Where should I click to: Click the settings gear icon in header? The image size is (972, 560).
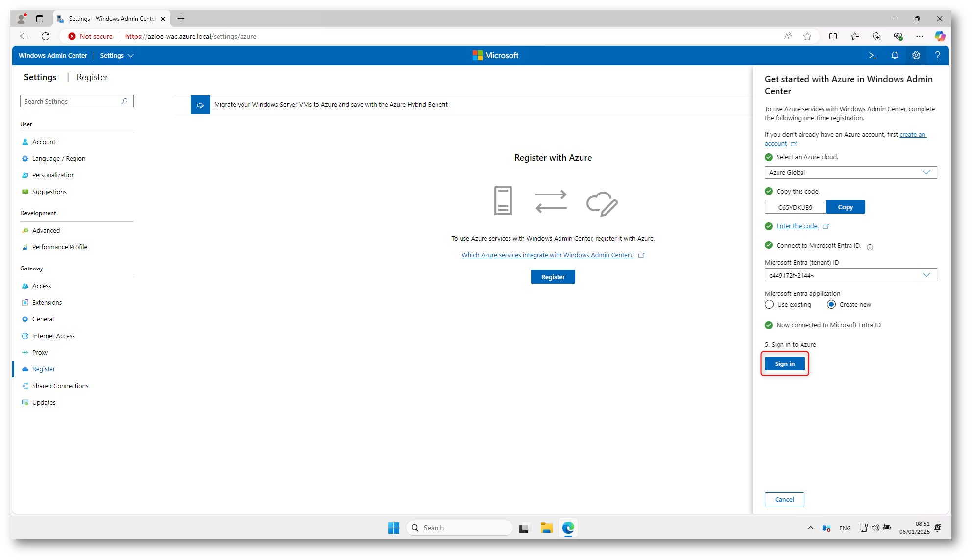(x=916, y=55)
